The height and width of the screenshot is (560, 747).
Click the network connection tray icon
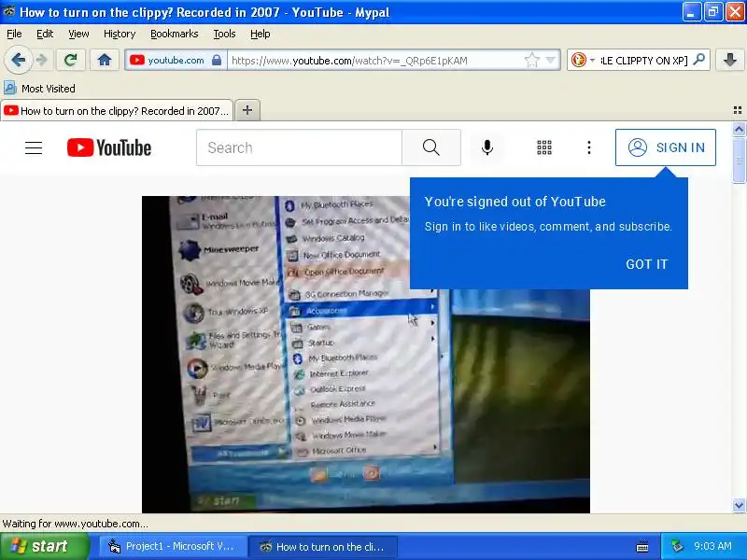(x=677, y=546)
